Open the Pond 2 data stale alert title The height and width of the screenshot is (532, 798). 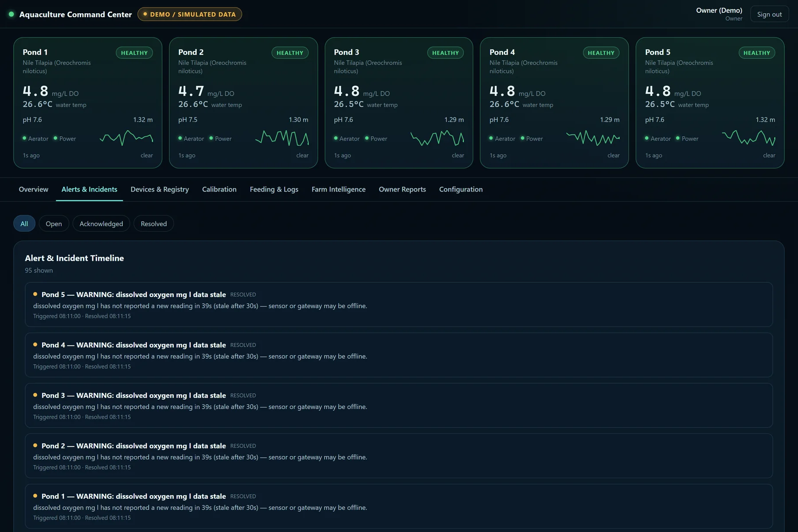coord(133,446)
